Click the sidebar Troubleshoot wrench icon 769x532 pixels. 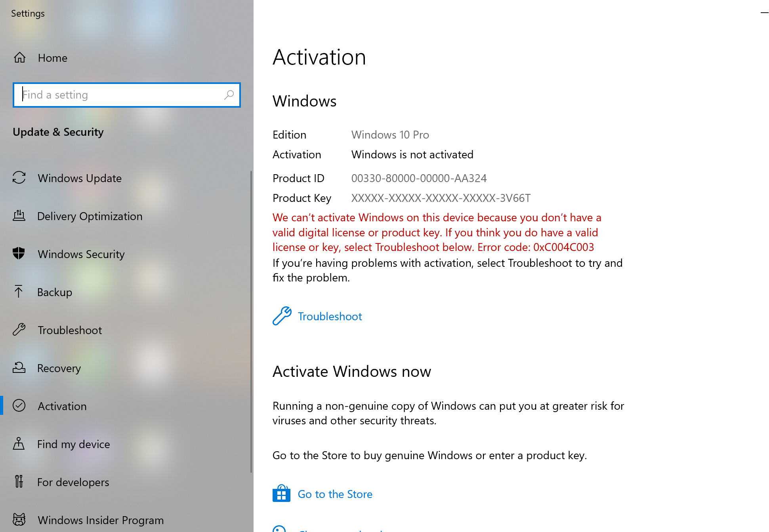19,329
